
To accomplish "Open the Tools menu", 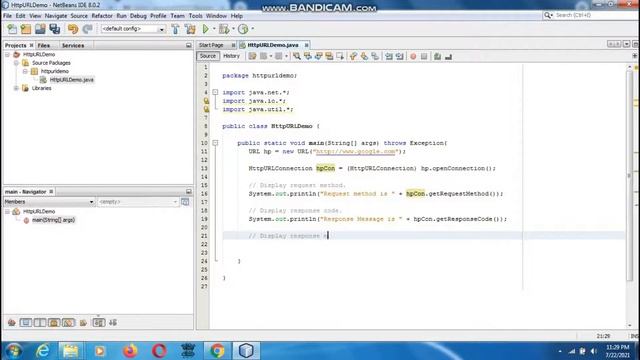I will pyautogui.click(x=196, y=16).
